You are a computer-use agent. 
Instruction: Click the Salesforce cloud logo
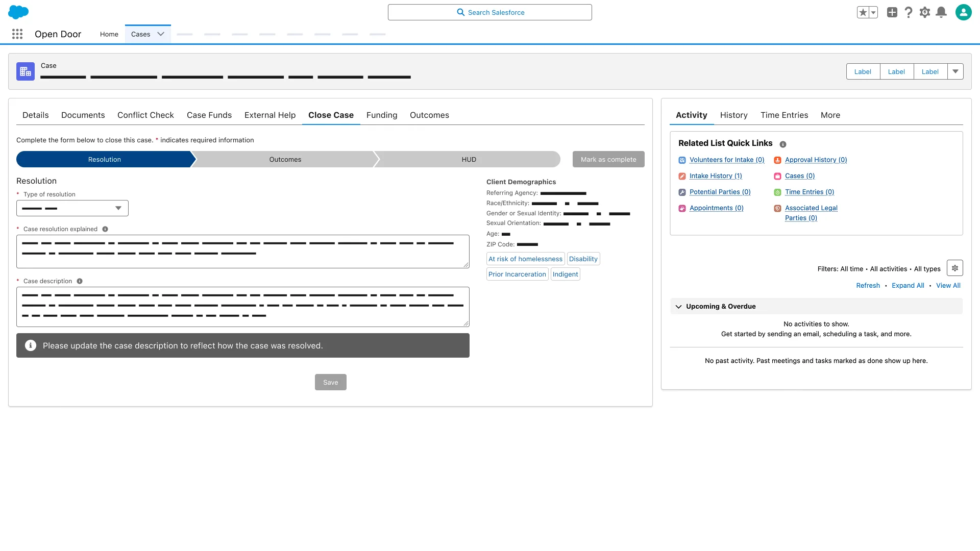(x=18, y=12)
